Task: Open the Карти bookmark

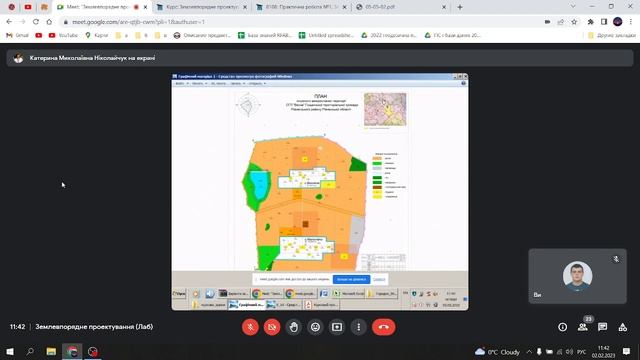Action: pyautogui.click(x=96, y=36)
